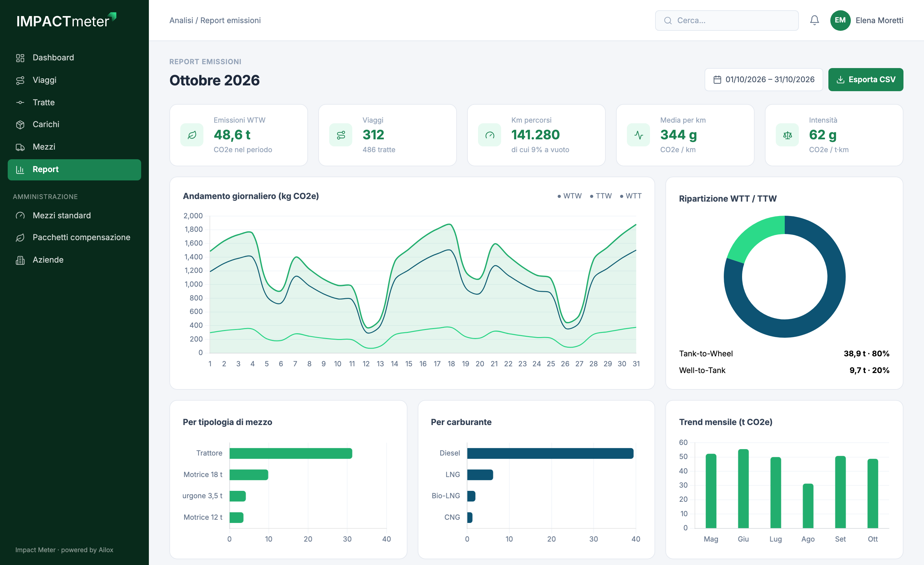Screen dimensions: 924x565
Task: Open the date range picker 01/10/2026 – 31/10/2026
Action: (764, 80)
